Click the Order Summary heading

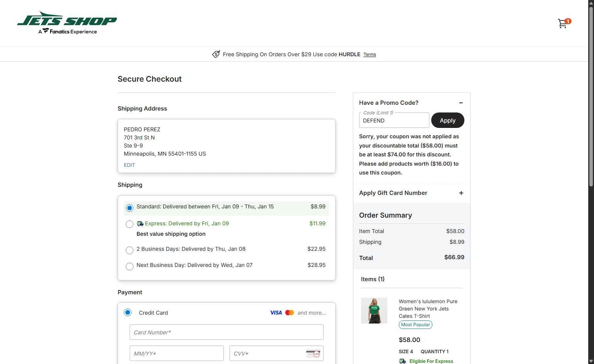pos(385,215)
